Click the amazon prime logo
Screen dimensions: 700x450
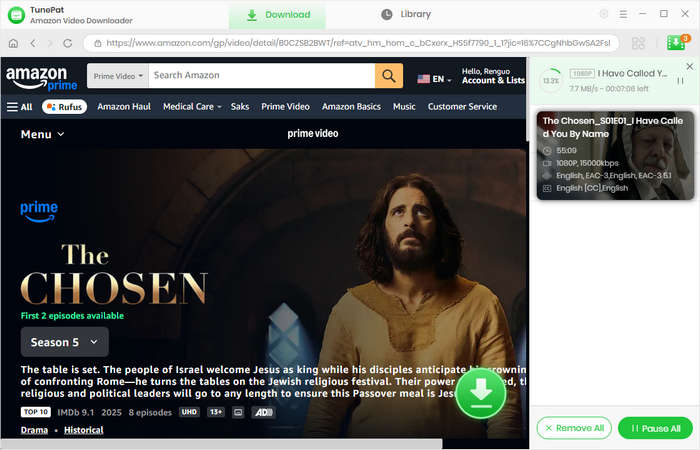[x=41, y=78]
